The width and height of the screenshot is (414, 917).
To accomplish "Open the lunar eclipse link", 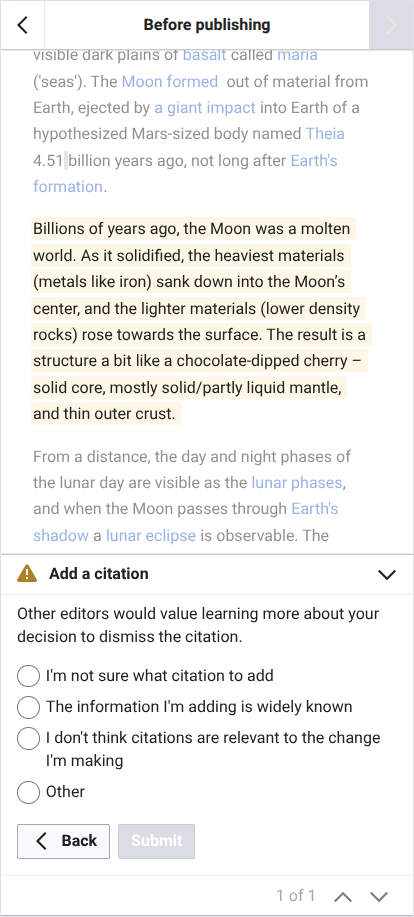I will click(151, 535).
